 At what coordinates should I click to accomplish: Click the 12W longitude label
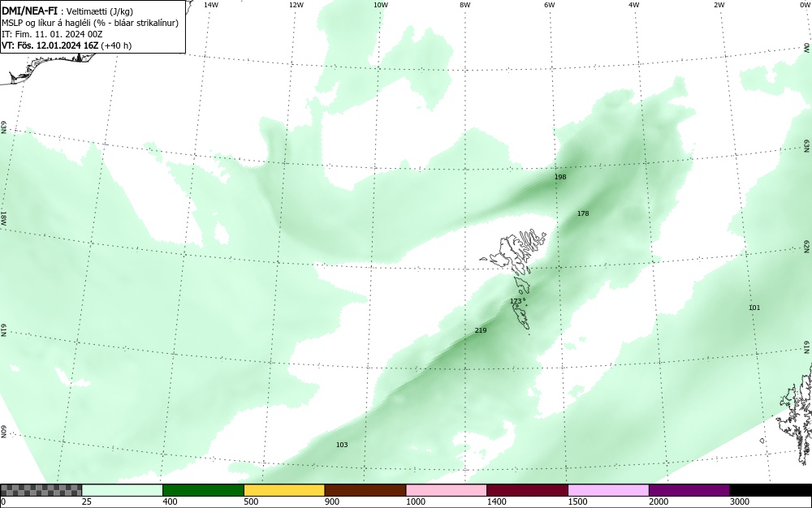pos(296,5)
